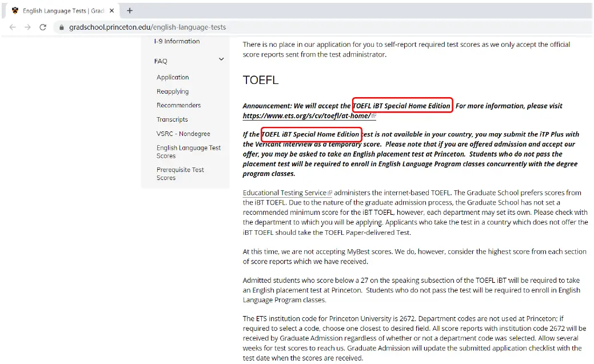Go to Application FAQ page

tap(173, 77)
